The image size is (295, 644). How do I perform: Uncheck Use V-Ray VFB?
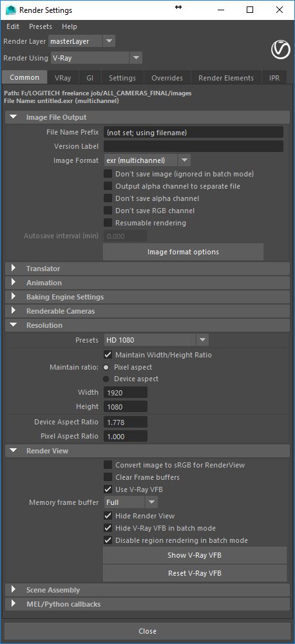[x=108, y=489]
